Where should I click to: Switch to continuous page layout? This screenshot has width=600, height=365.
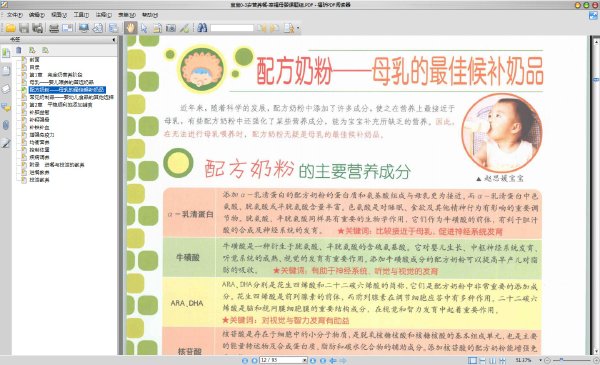(x=483, y=360)
